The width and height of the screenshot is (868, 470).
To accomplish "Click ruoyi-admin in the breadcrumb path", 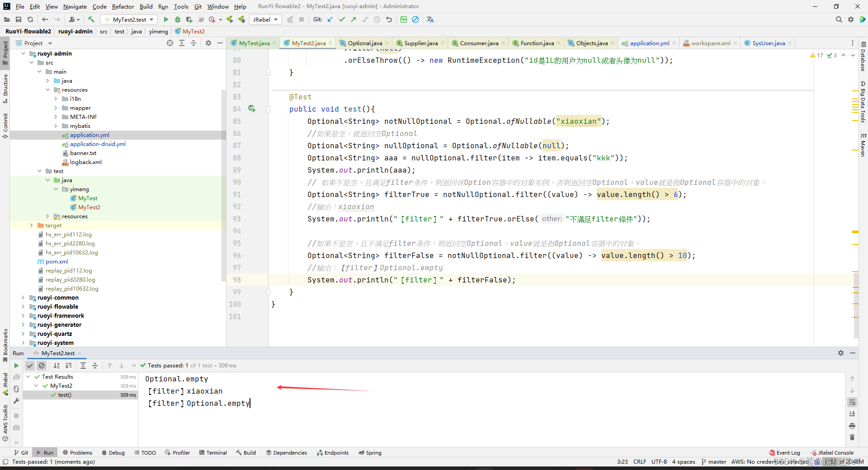I will tap(75, 31).
